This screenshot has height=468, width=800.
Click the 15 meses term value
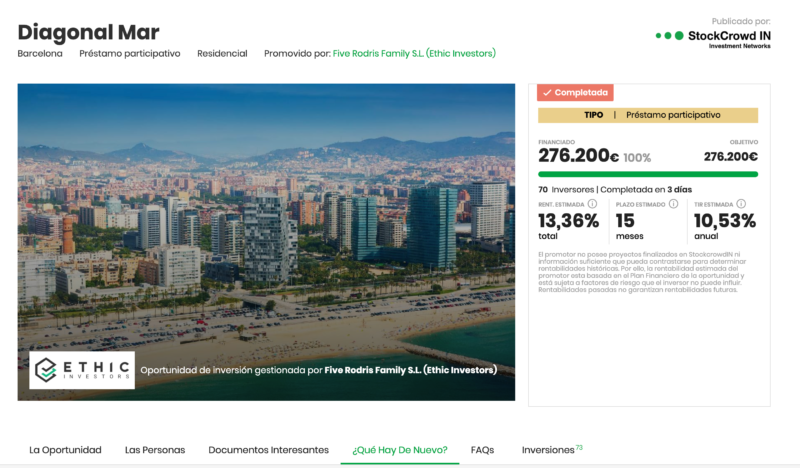pyautogui.click(x=625, y=221)
